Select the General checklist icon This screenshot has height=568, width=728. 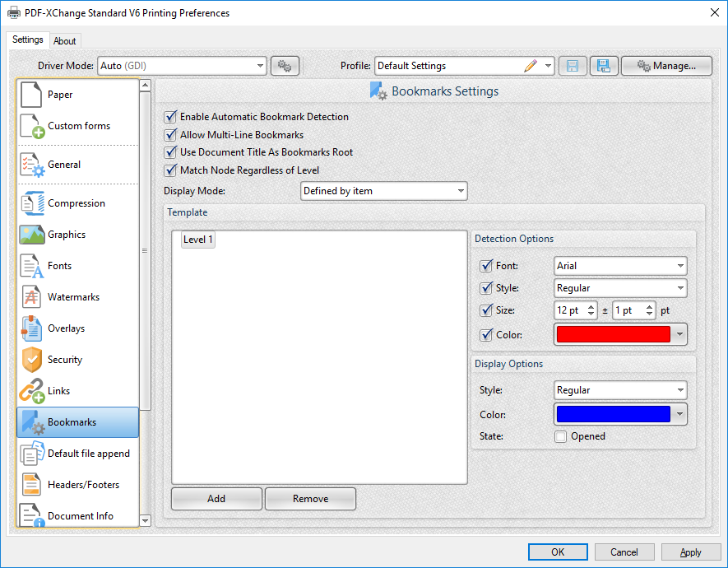click(x=32, y=165)
